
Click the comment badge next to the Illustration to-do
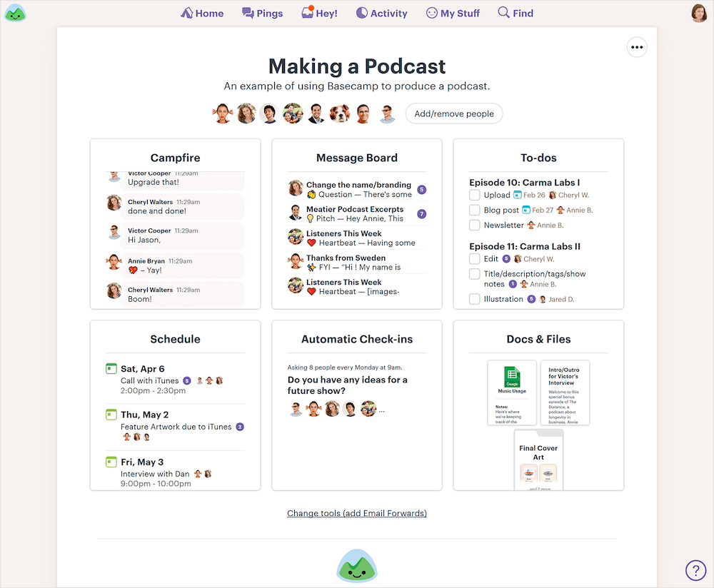point(531,299)
